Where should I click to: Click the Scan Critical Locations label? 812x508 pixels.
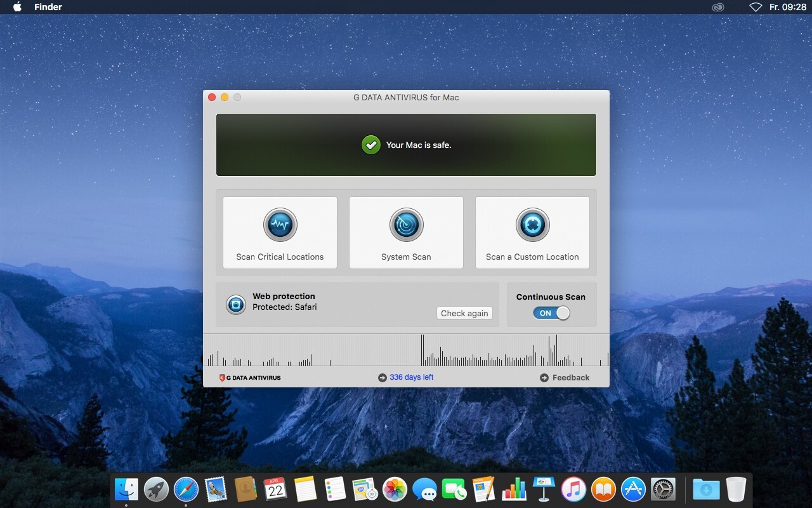[280, 257]
